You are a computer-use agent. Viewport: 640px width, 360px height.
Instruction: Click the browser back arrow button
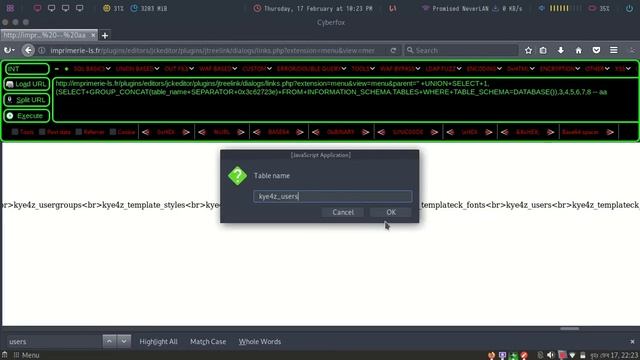[x=28, y=50]
